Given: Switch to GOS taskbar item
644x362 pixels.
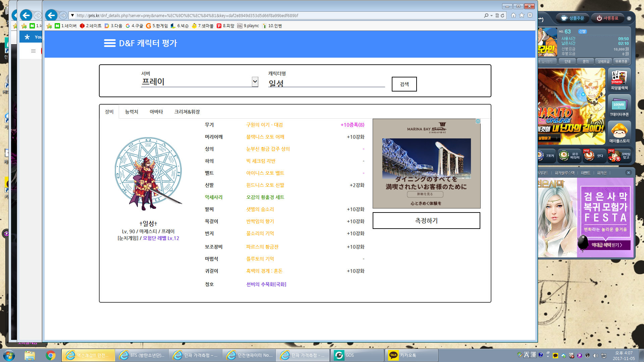Looking at the screenshot, I should [357, 355].
